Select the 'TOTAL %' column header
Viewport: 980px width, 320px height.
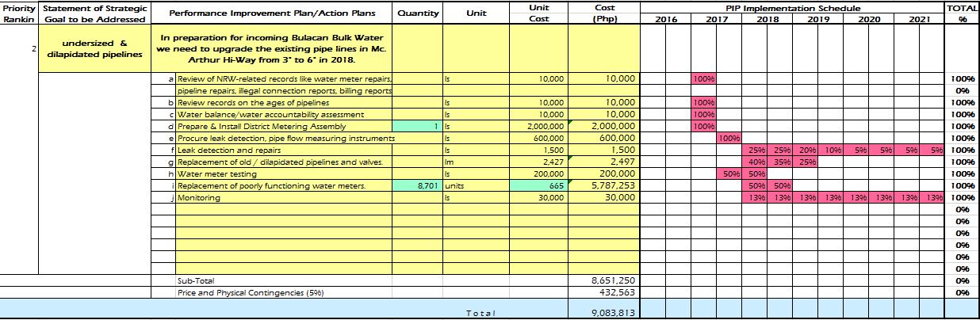coord(962,13)
